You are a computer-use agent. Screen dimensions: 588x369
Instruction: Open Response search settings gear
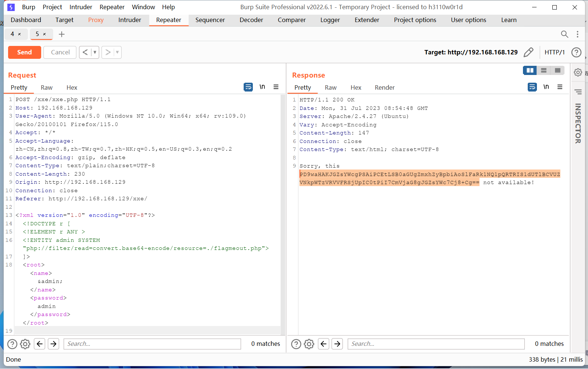pyautogui.click(x=309, y=344)
